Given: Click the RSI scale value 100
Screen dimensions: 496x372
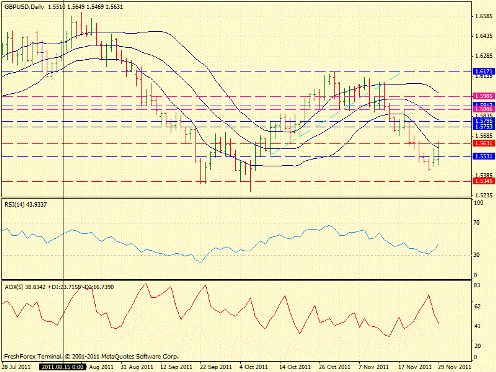Looking at the screenshot, I should click(x=478, y=203).
